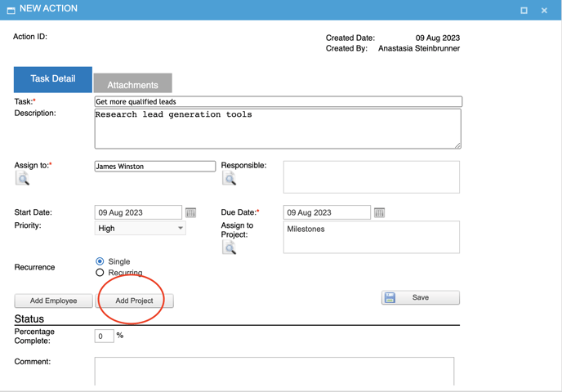Viewport: 562px width, 392px height.
Task: Select the Recurring recurrence option
Action: click(100, 273)
